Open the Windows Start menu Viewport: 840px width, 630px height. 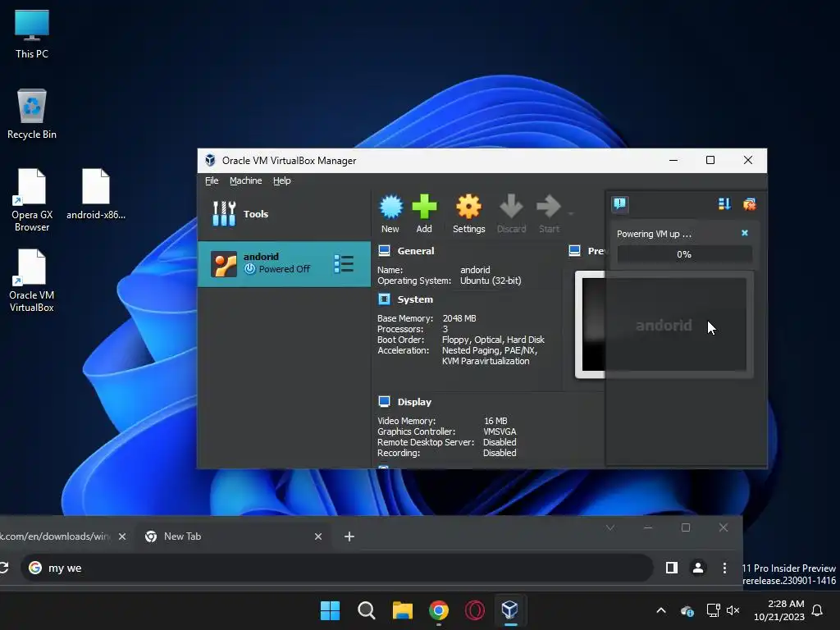click(x=330, y=610)
